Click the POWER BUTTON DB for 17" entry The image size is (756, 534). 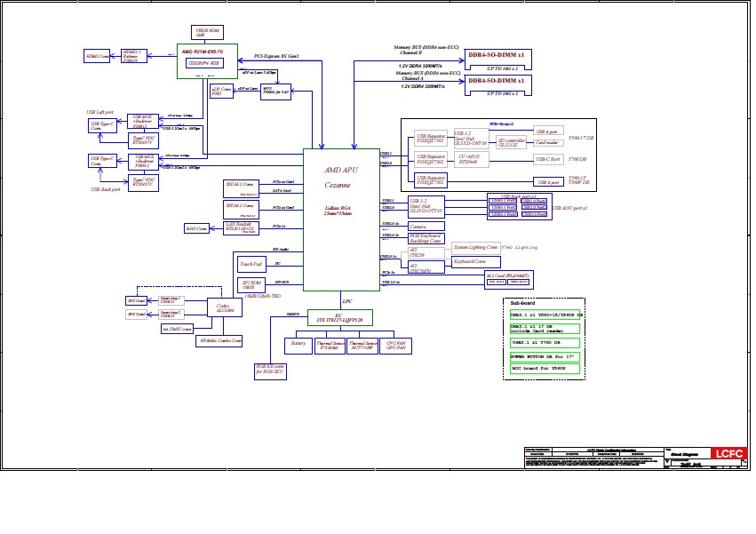(x=545, y=357)
